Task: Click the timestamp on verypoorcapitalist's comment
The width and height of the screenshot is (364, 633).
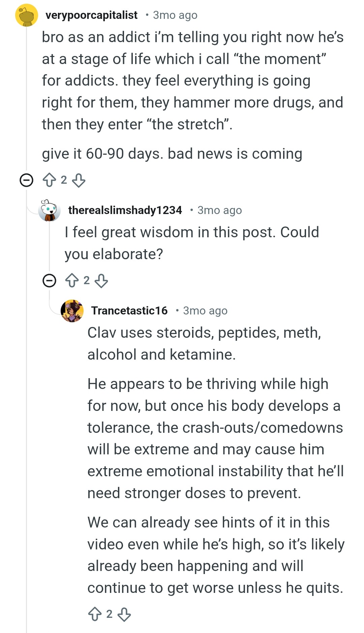Action: pyautogui.click(x=175, y=15)
